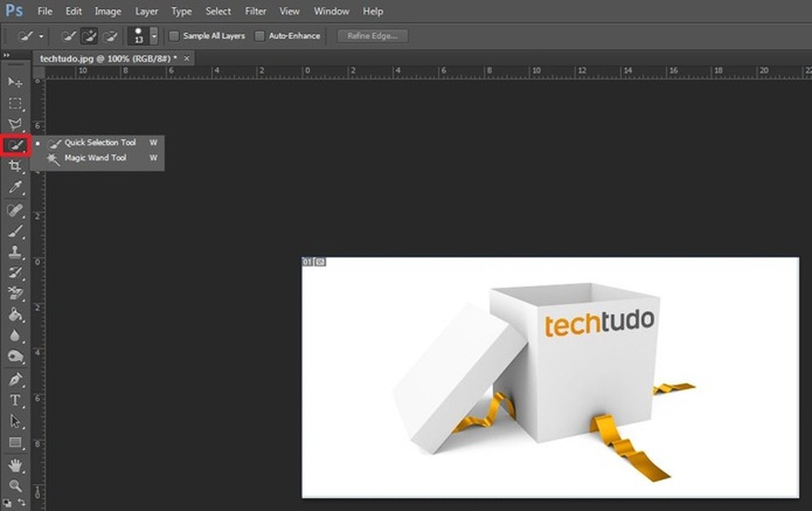The width and height of the screenshot is (812, 511).
Task: Open the brush size dropdown
Action: (x=153, y=35)
